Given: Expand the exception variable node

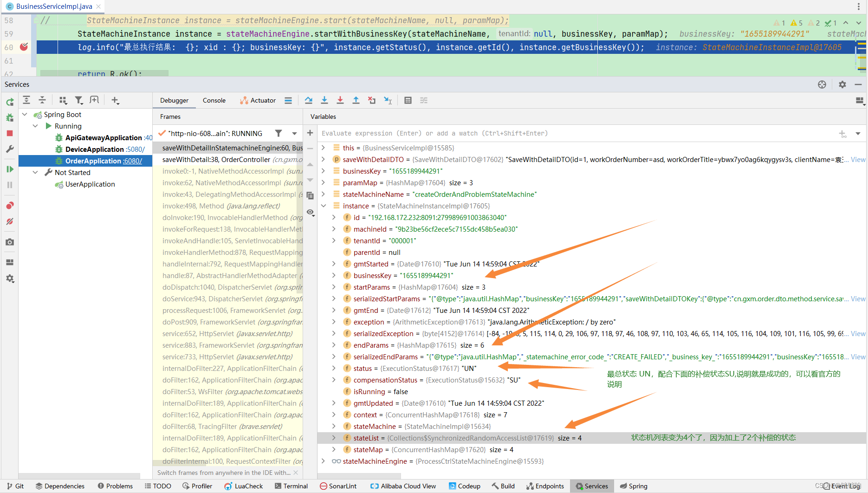Looking at the screenshot, I should [x=334, y=322].
